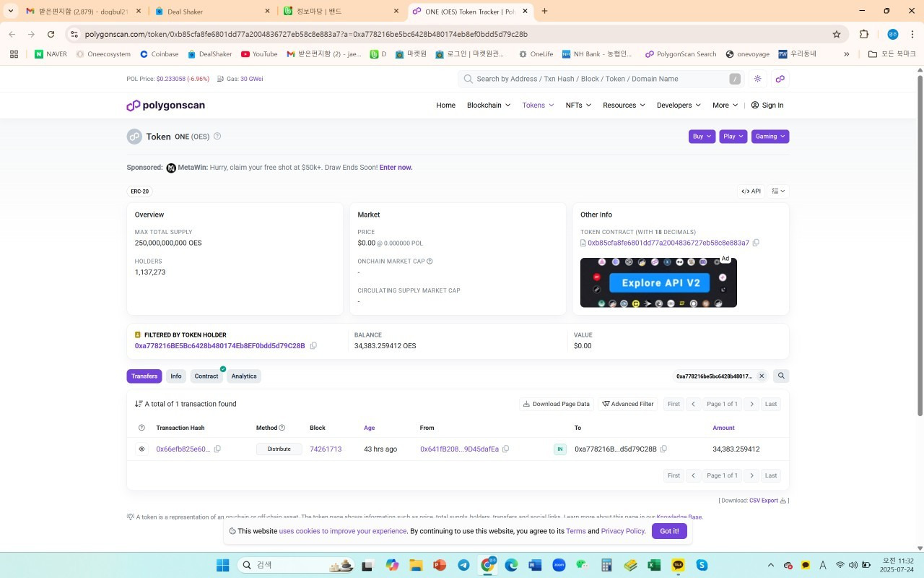This screenshot has width=924, height=578.
Task: Clear the address filter with X icon
Action: coord(761,376)
